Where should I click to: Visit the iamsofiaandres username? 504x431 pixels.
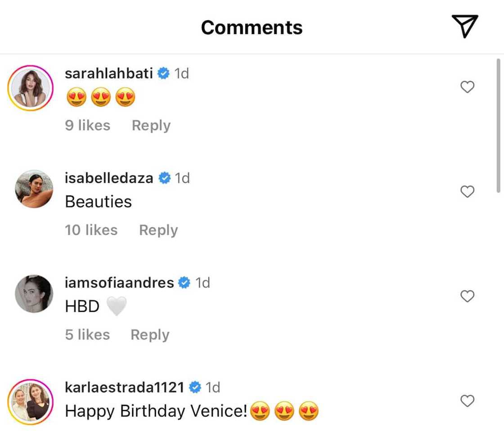point(119,283)
